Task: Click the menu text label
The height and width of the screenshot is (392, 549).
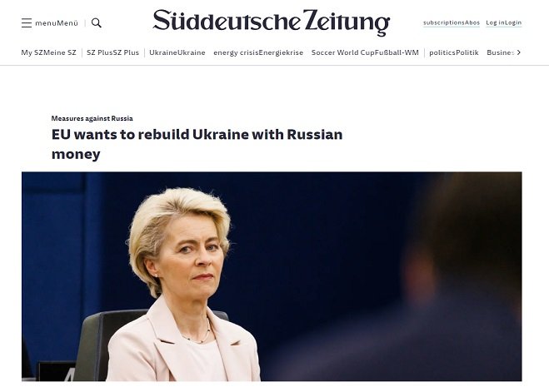Action: coord(57,23)
